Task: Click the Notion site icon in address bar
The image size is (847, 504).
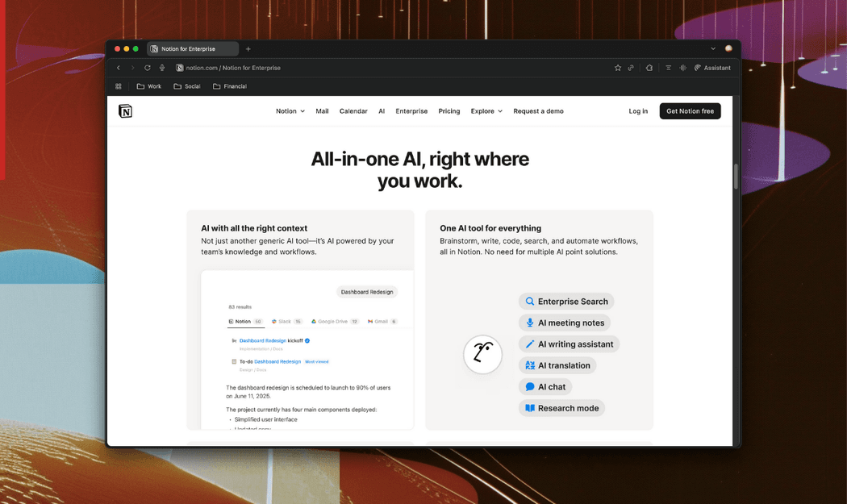Action: (179, 68)
